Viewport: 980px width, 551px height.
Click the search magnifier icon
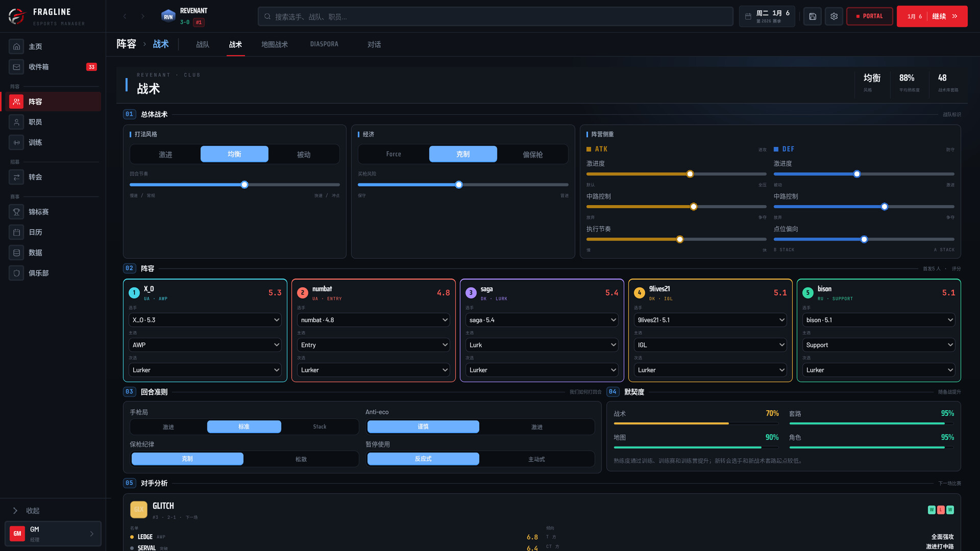point(267,16)
